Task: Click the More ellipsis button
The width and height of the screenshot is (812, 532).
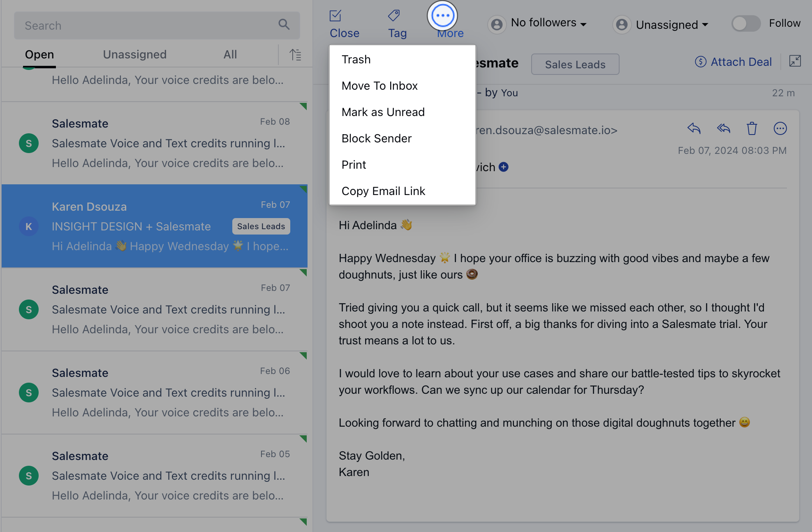Action: pos(442,16)
